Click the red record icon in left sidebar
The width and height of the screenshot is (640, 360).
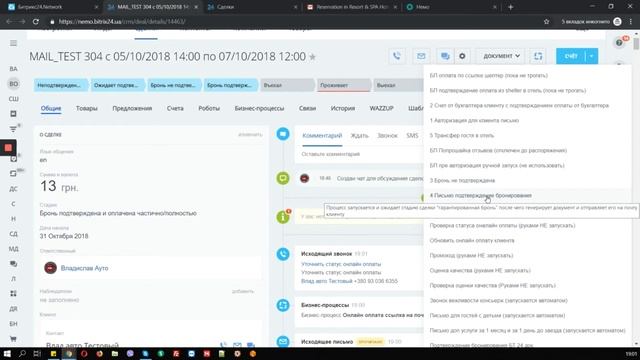coord(8,148)
